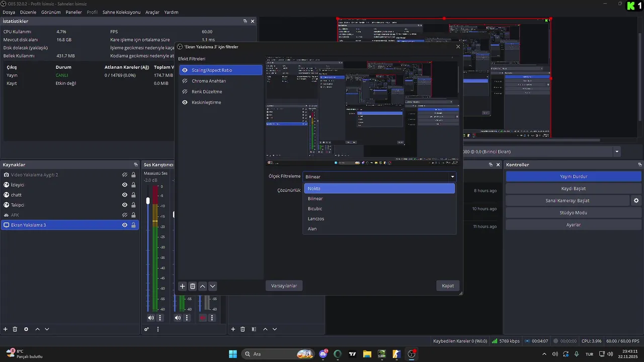Disable the Keskinleştirme filter
Viewport: 644px width, 362px height.
tap(185, 103)
